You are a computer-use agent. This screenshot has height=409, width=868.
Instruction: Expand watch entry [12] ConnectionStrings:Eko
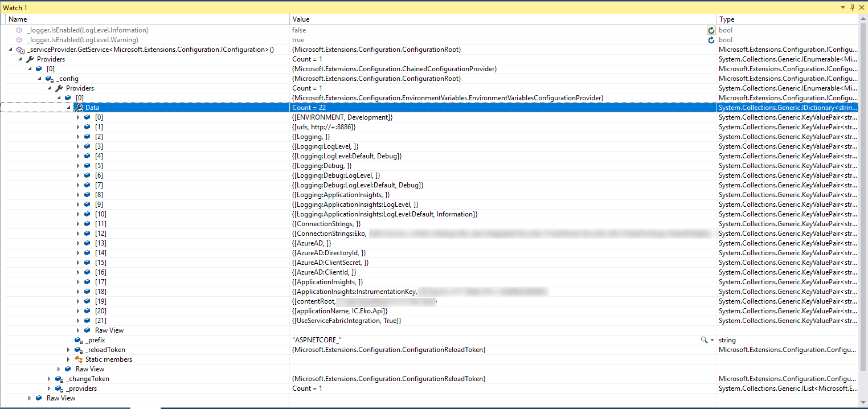78,233
